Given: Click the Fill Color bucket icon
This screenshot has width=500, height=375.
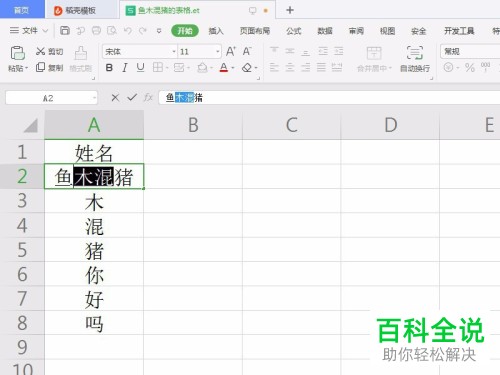Looking at the screenshot, I should pyautogui.click(x=202, y=68).
